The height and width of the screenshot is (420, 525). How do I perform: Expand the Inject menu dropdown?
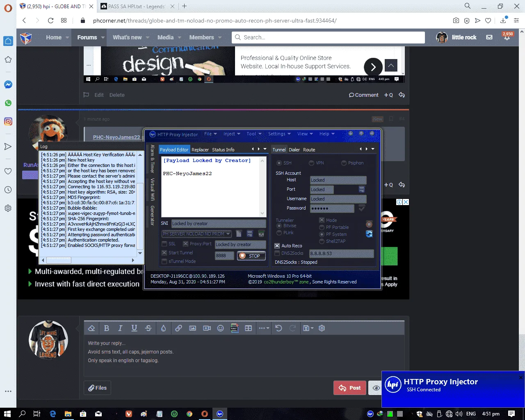coord(232,134)
